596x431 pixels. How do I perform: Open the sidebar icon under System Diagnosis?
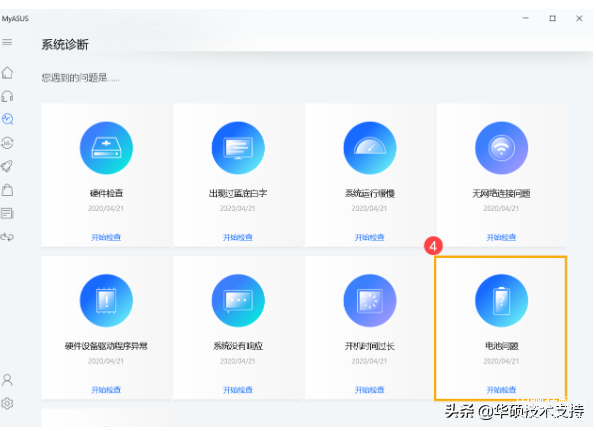point(7,143)
